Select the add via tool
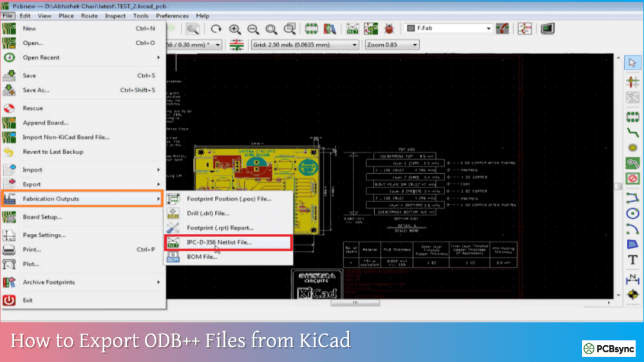This screenshot has height=362, width=644. tap(632, 148)
